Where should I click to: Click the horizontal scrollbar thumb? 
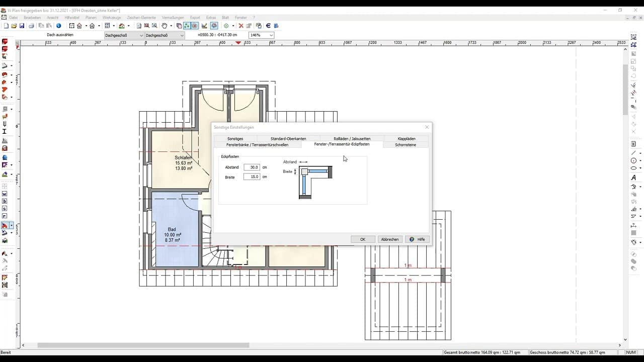143,345
